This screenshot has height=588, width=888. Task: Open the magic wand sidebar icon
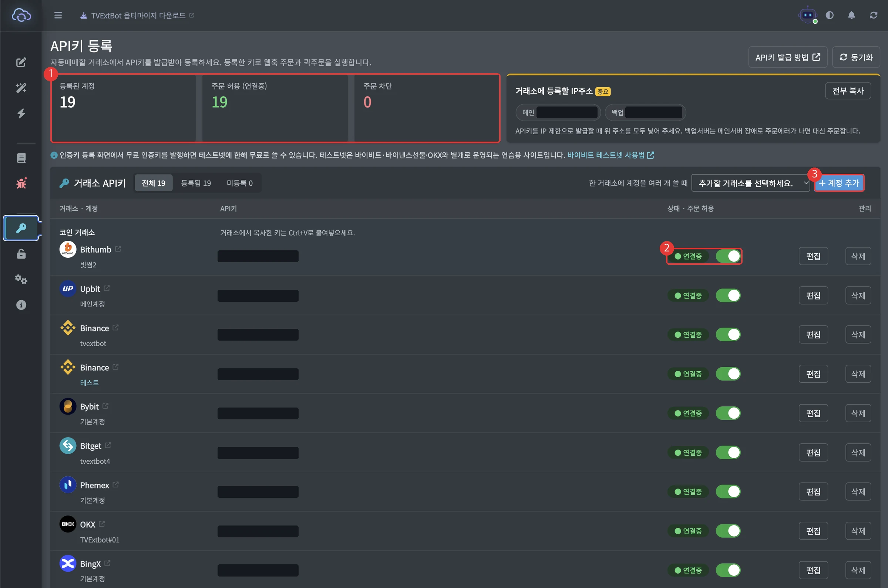[x=21, y=88]
